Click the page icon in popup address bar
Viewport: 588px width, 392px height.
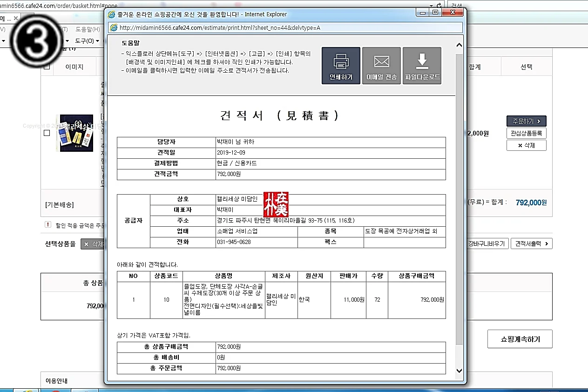114,27
